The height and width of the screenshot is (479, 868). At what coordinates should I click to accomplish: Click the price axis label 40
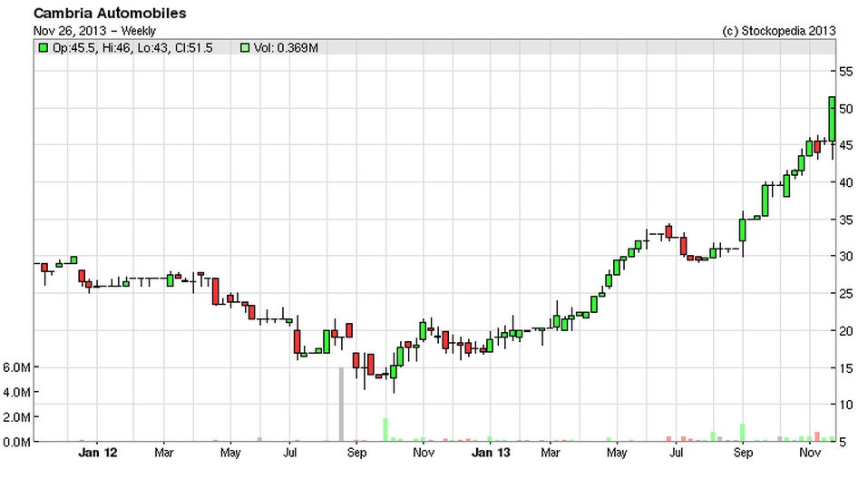pyautogui.click(x=846, y=182)
